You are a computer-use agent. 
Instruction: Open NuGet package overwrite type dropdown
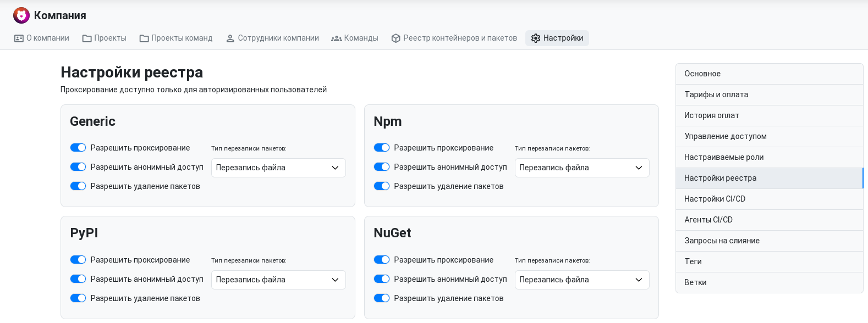click(582, 280)
